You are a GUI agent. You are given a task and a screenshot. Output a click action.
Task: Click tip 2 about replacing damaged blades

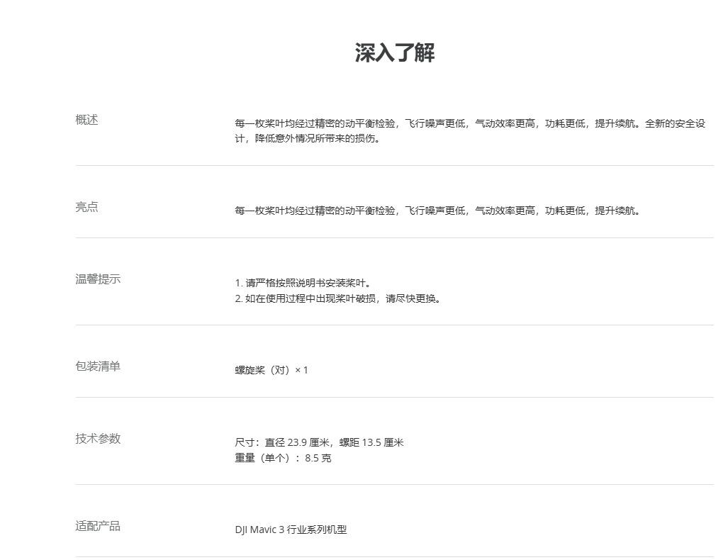[339, 298]
